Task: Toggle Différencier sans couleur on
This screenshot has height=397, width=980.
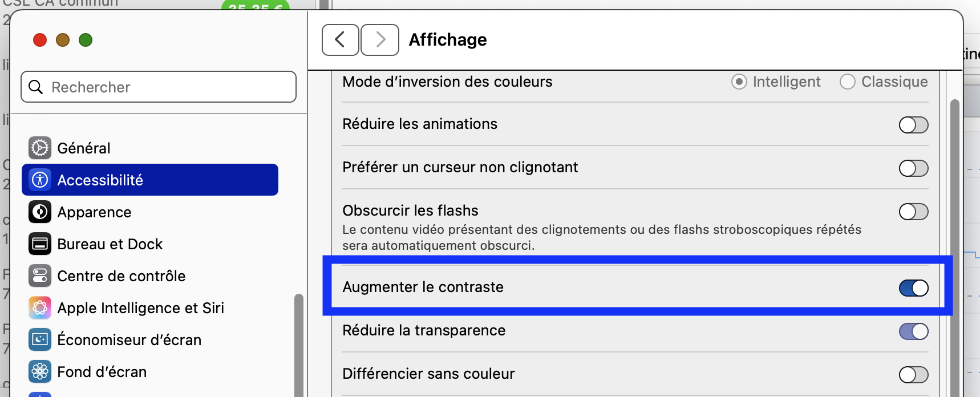Action: coord(913,375)
